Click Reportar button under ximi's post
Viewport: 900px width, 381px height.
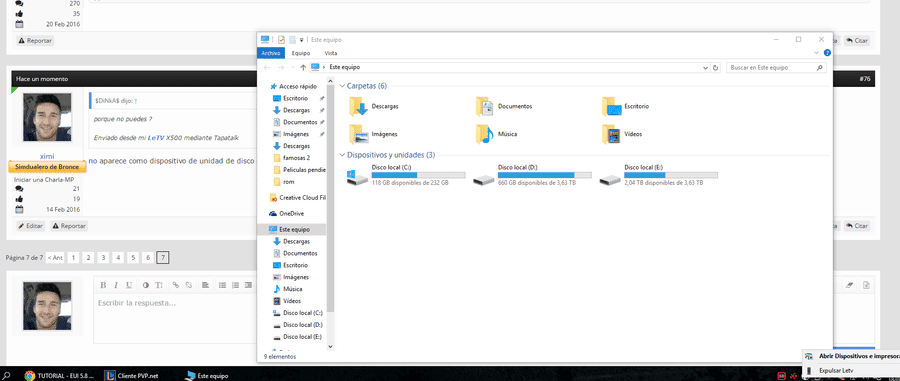69,226
